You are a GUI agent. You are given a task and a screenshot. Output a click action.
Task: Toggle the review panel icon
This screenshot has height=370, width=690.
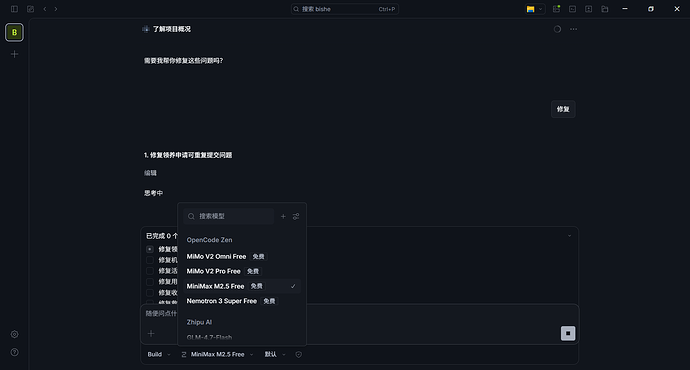pos(588,9)
